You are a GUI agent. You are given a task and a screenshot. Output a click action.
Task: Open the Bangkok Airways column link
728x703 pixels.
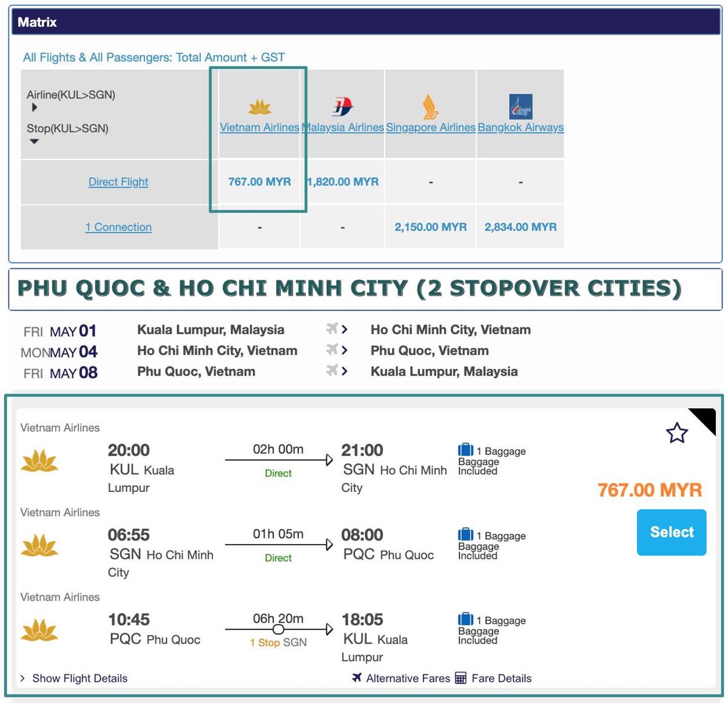click(521, 127)
